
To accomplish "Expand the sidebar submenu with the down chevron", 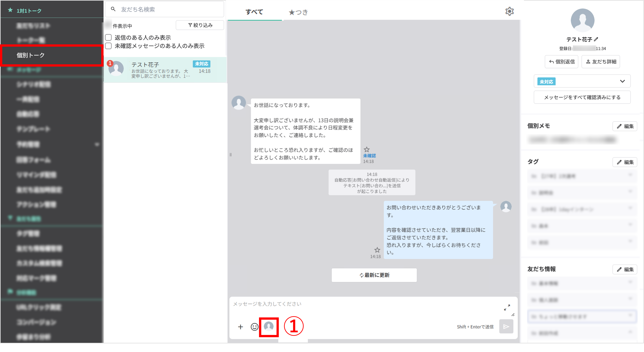I will [x=98, y=144].
